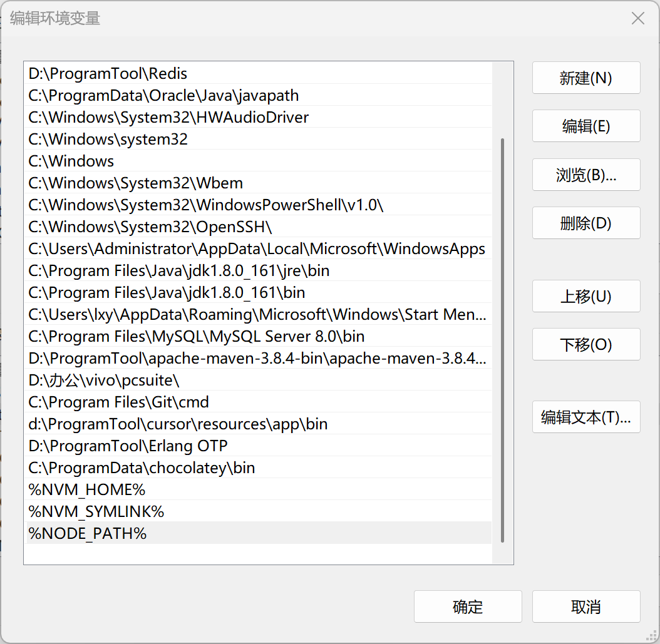Select the C:\Users\lxy\AppData\Roaming entry
Viewport: 660px width, 644px height.
click(259, 314)
